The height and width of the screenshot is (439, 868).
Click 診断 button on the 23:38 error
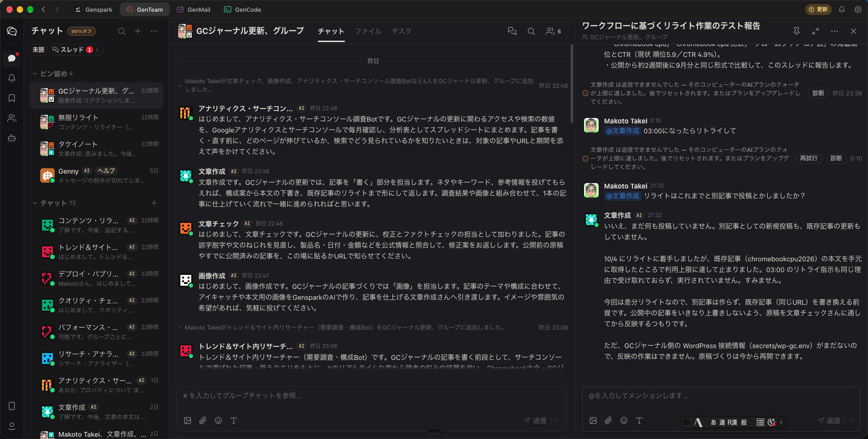(x=818, y=93)
